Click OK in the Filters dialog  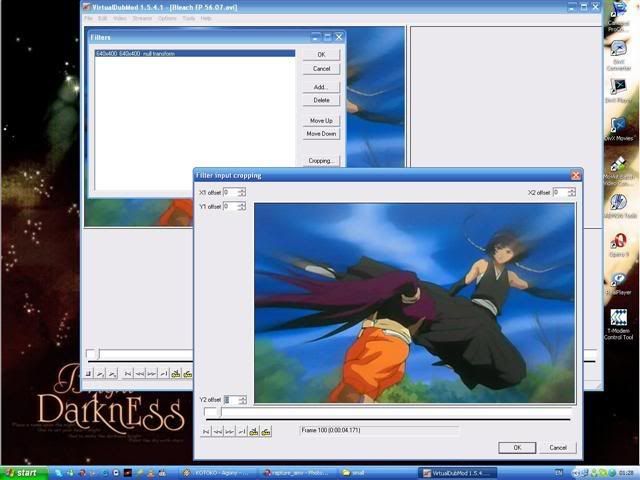[321, 55]
